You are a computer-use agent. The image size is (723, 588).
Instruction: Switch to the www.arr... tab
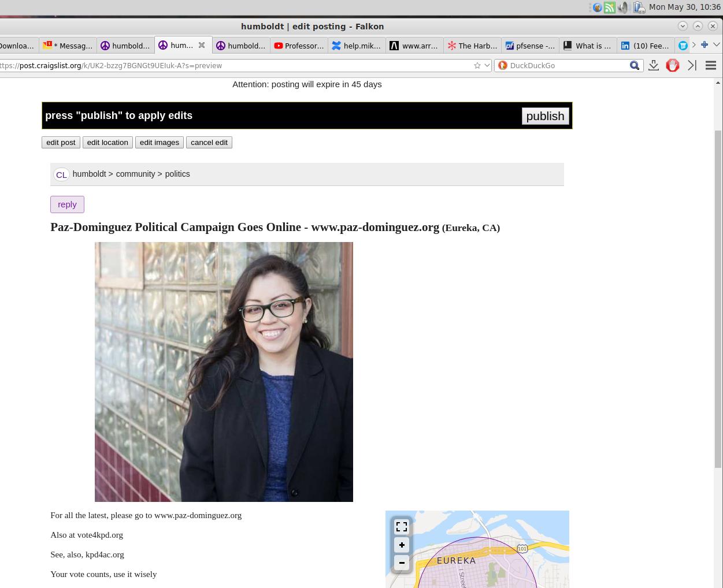click(x=414, y=46)
